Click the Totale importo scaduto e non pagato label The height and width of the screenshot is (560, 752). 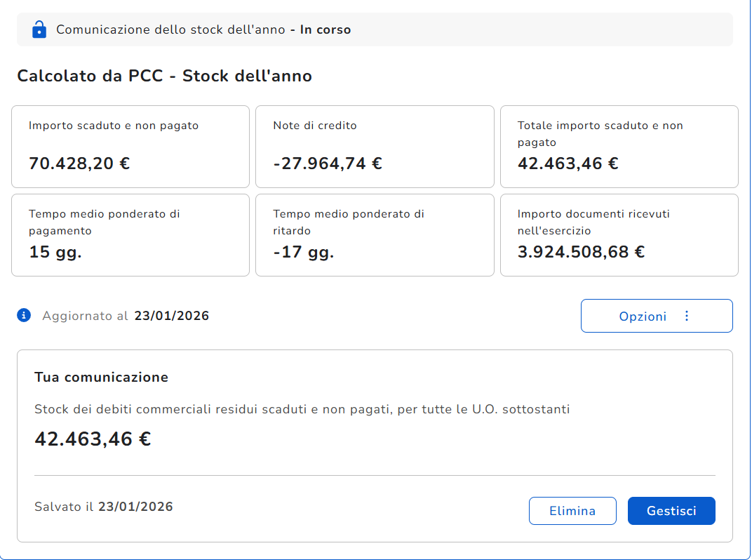coord(600,133)
